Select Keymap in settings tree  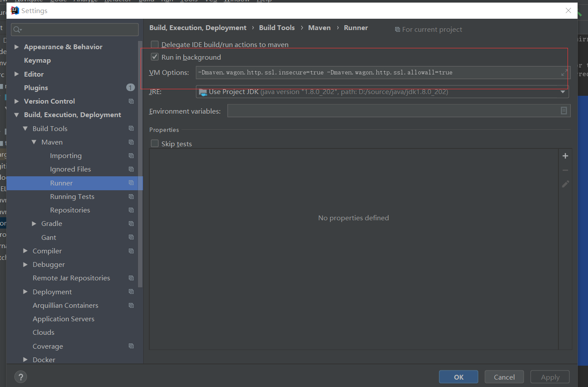point(37,61)
